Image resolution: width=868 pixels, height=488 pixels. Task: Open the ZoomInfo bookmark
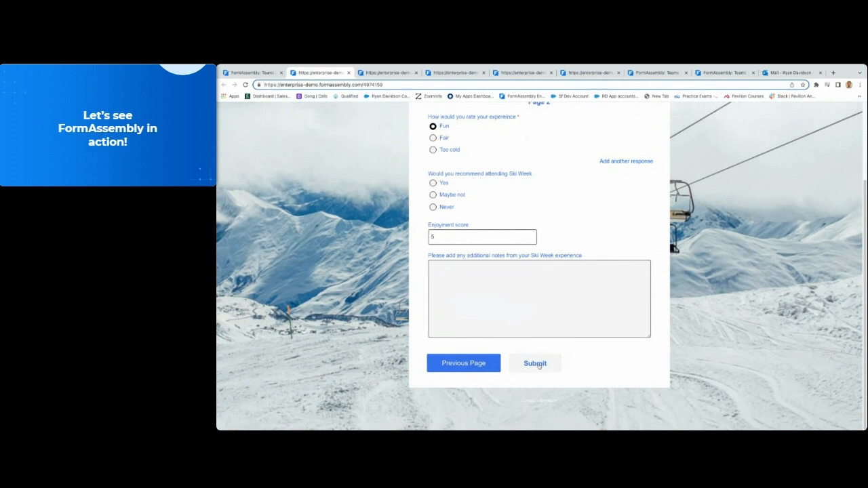pos(429,96)
